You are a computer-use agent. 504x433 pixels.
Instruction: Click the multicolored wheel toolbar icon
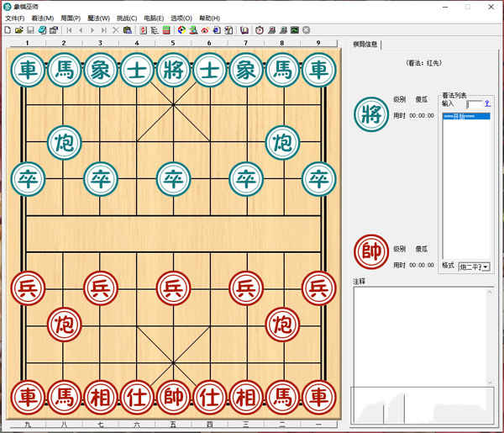pyautogui.click(x=181, y=30)
